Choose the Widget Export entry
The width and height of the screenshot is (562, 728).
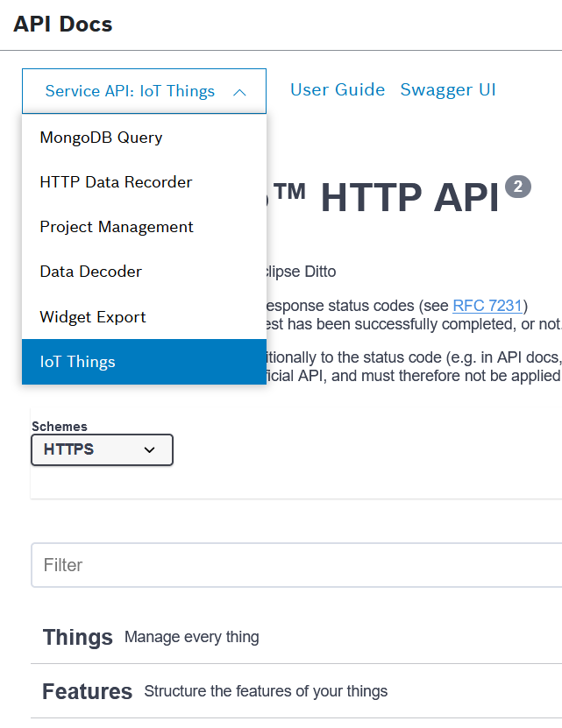coord(93,317)
